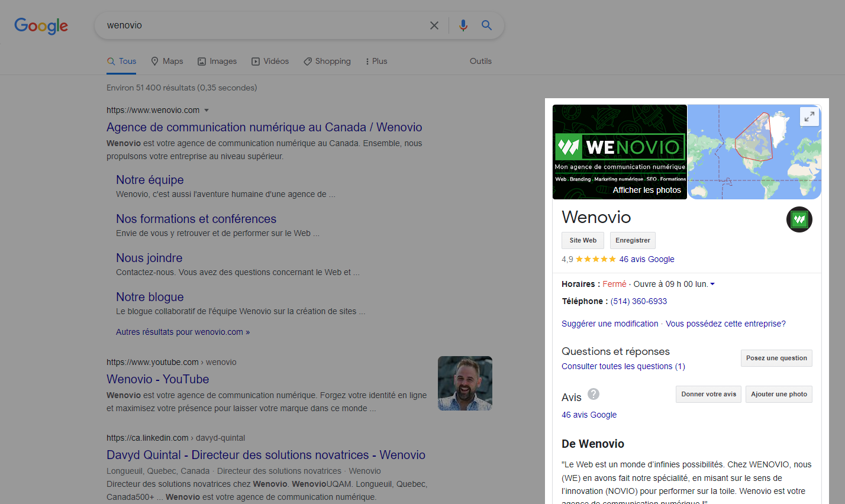Open 46 avis Google under Avis heading
This screenshot has height=504, width=845.
589,415
